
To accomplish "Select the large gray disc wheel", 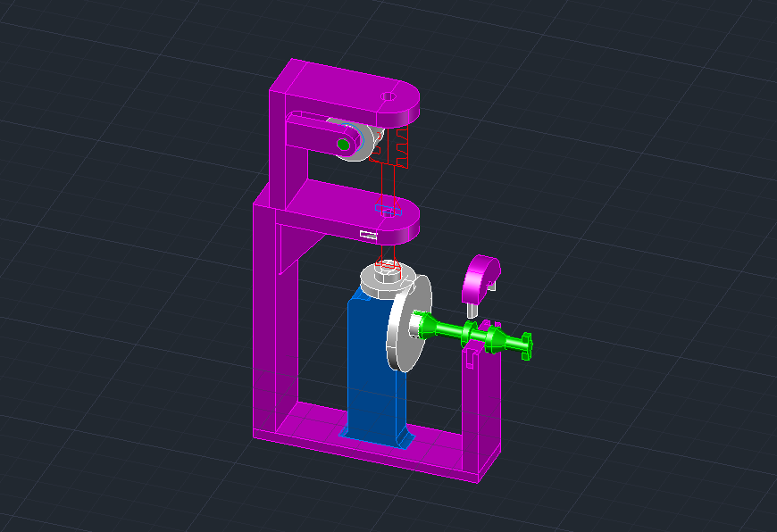I will pyautogui.click(x=405, y=328).
